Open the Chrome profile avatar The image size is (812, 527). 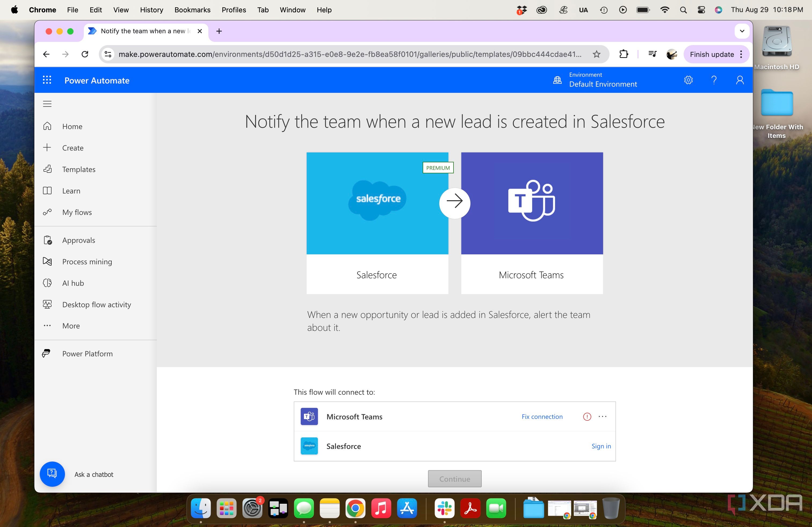672,54
